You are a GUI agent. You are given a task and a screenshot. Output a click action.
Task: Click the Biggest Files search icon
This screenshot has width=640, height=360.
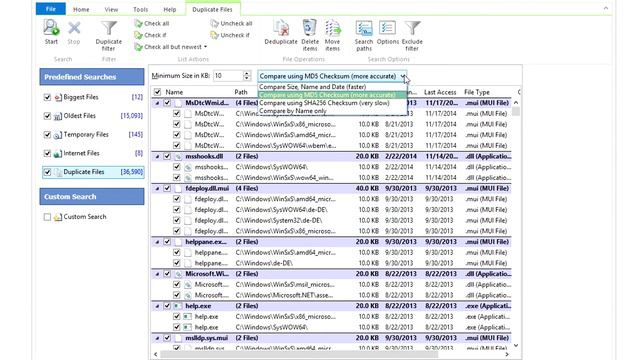point(58,97)
